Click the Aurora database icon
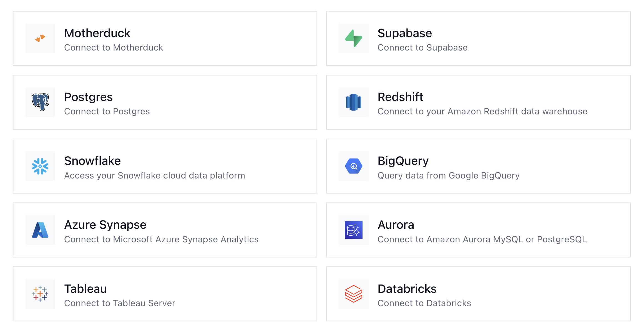Image resolution: width=644 pixels, height=332 pixels. pos(354,230)
